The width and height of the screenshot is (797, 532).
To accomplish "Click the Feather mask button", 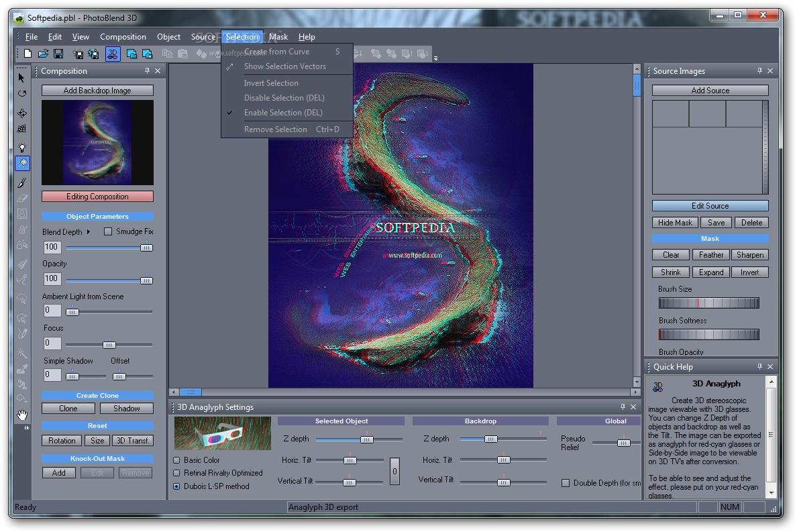I will tap(710, 254).
